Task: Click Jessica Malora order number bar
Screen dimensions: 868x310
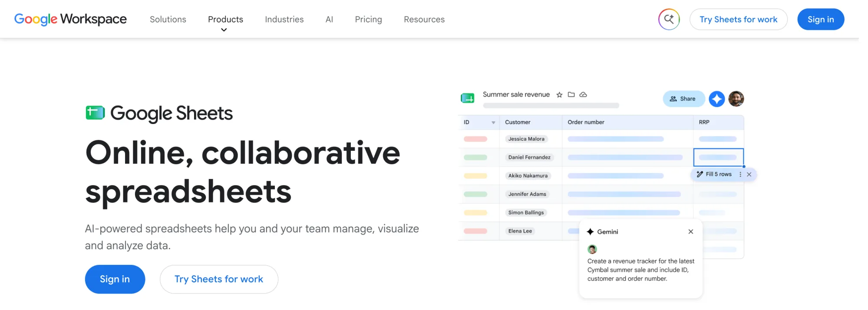Action: coord(616,139)
